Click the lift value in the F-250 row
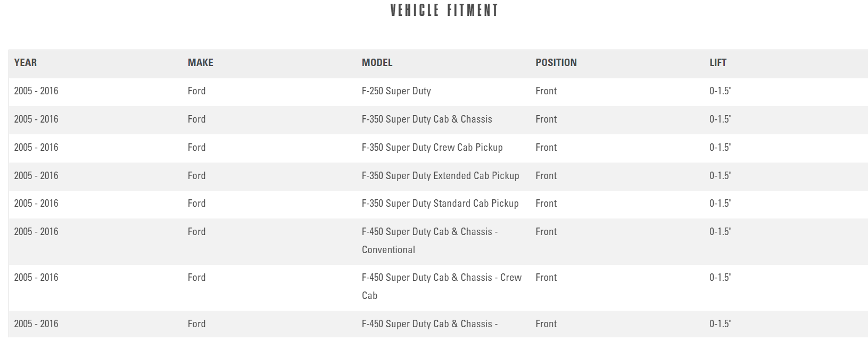Viewport: 868px width, 340px height. (x=720, y=91)
